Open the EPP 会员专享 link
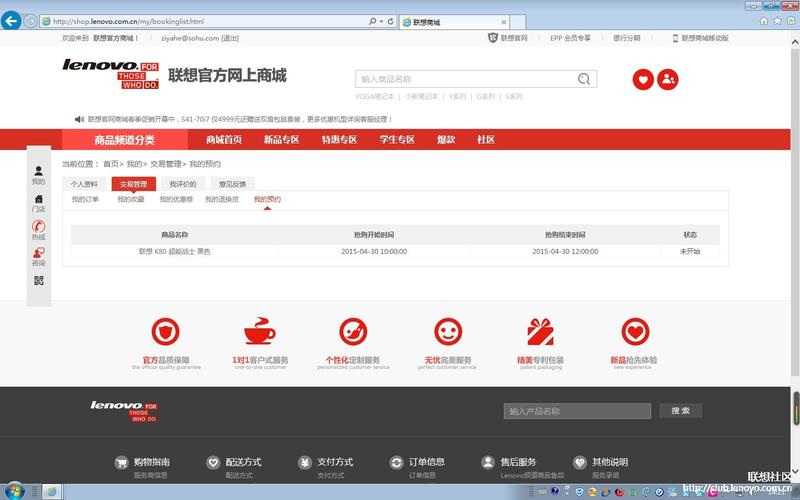Image resolution: width=800 pixels, height=500 pixels. pos(570,38)
